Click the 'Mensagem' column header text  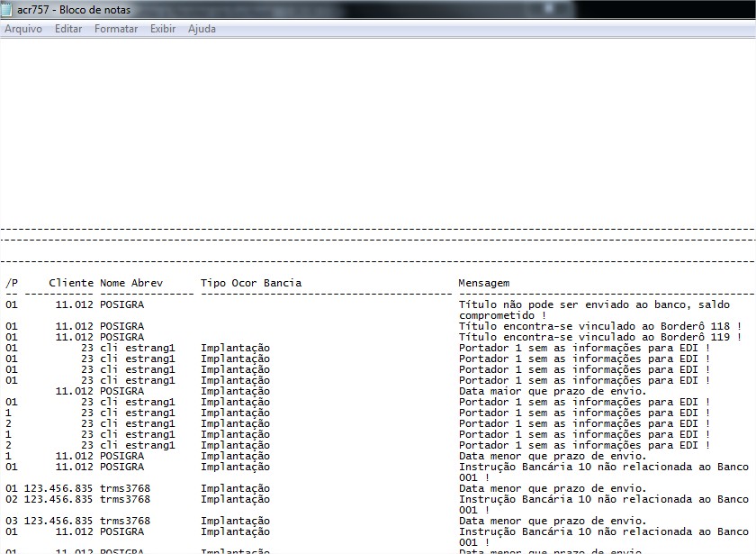click(483, 283)
